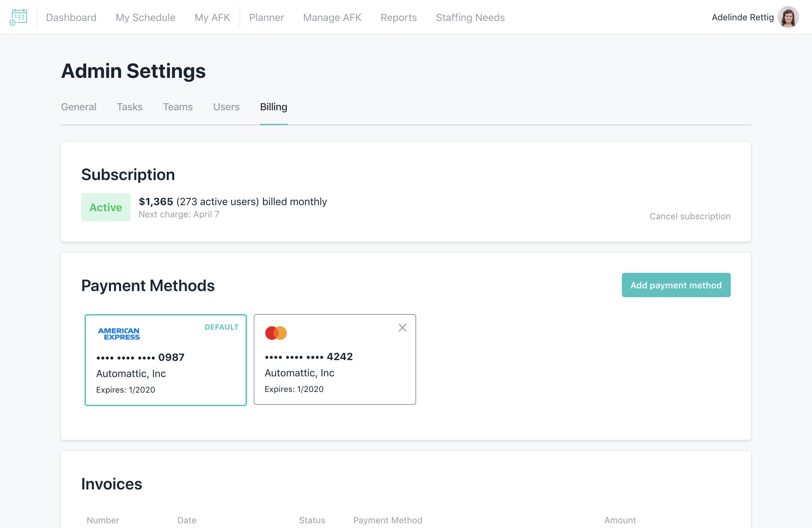Switch to the General settings tab
Viewport: 812px width, 528px height.
(x=78, y=107)
